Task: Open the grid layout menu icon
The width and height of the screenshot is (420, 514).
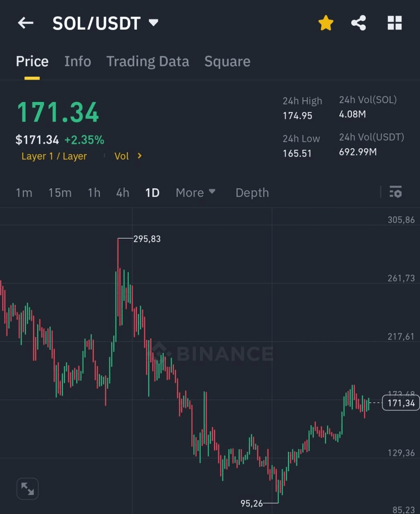Action: [x=394, y=23]
